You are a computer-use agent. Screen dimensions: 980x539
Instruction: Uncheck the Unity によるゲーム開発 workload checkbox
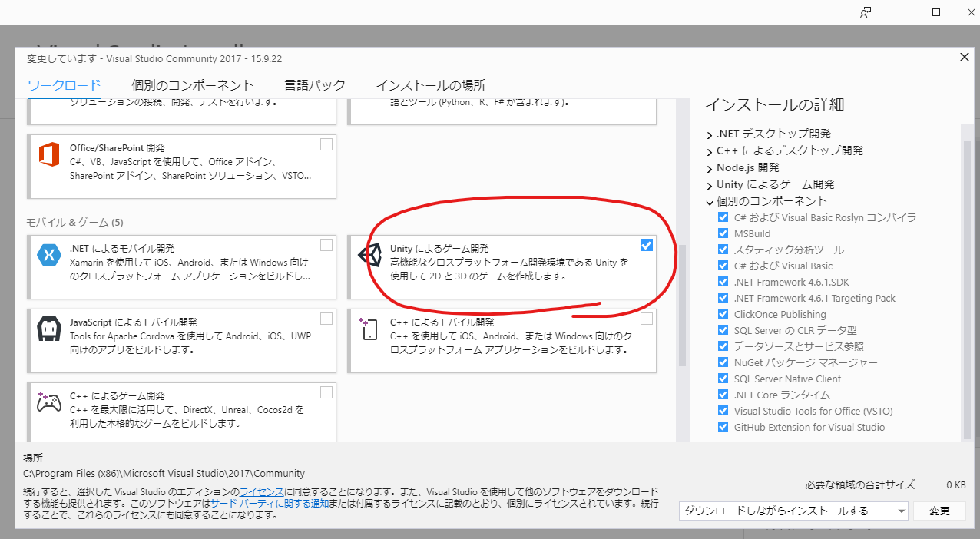pos(647,245)
